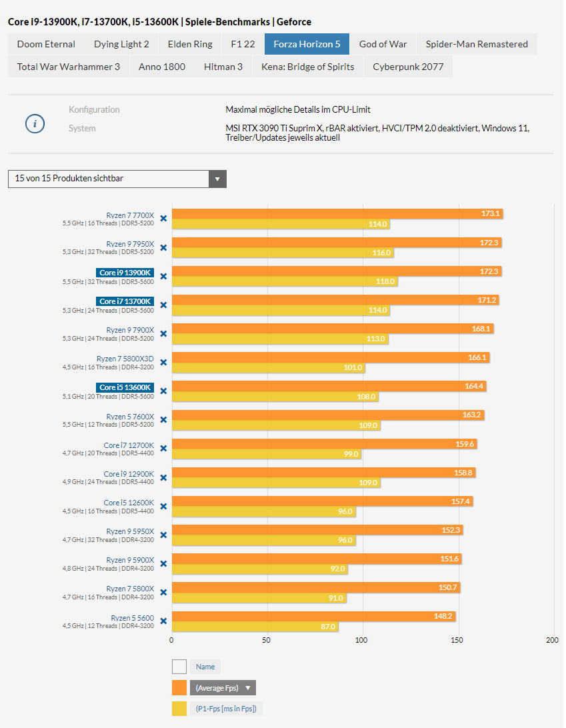The width and height of the screenshot is (566, 728).
Task: Click the 166.1 average fps bar
Action: click(331, 357)
